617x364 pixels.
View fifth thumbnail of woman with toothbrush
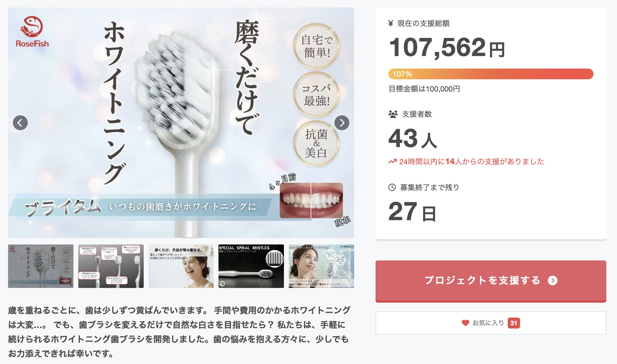coord(321,266)
